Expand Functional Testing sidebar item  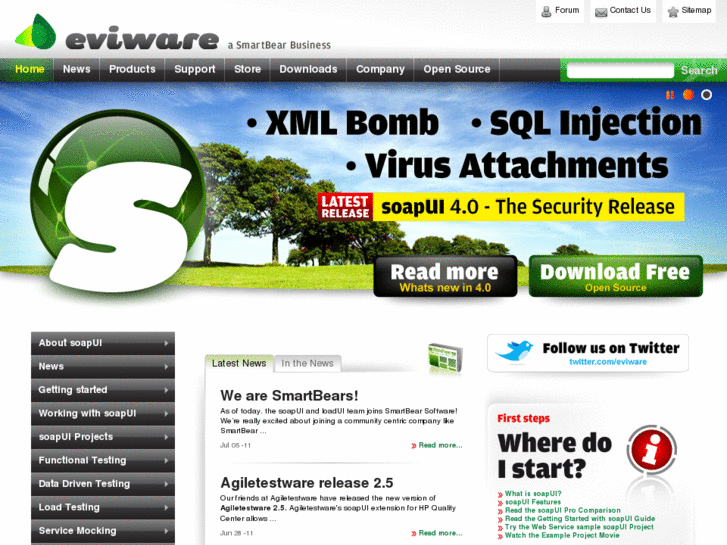[103, 460]
